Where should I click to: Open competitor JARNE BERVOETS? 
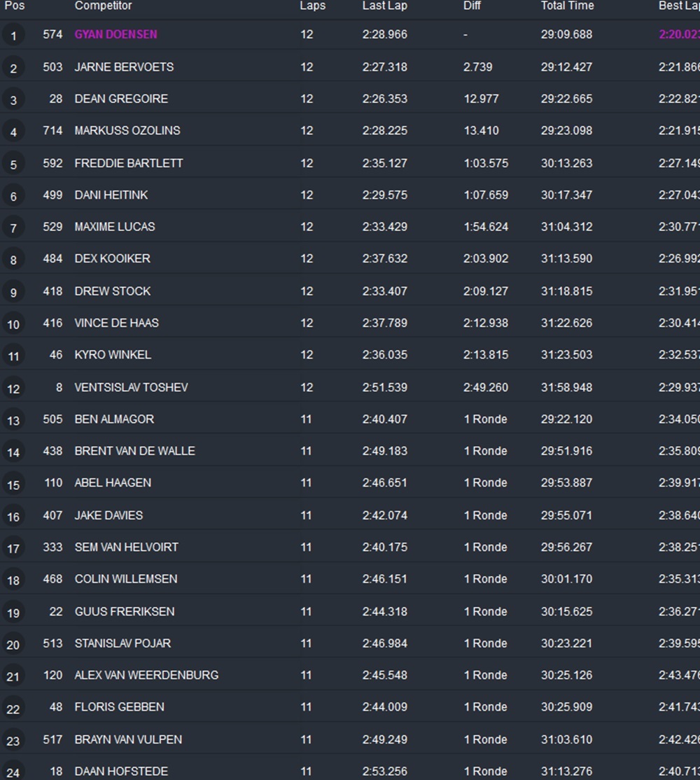click(x=124, y=67)
